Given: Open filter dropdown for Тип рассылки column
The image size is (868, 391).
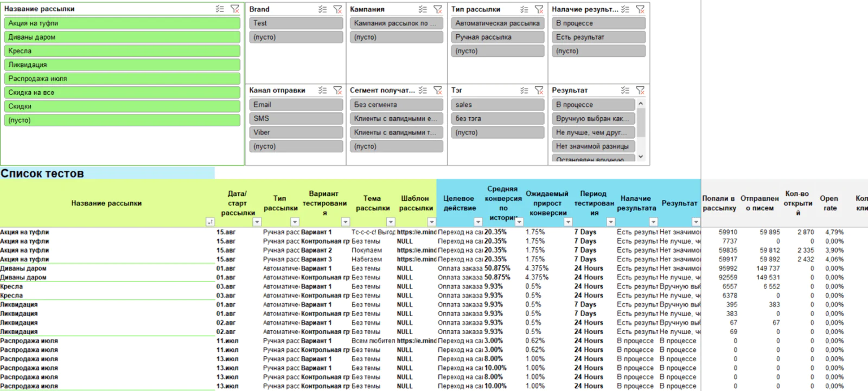Looking at the screenshot, I should point(295,222).
